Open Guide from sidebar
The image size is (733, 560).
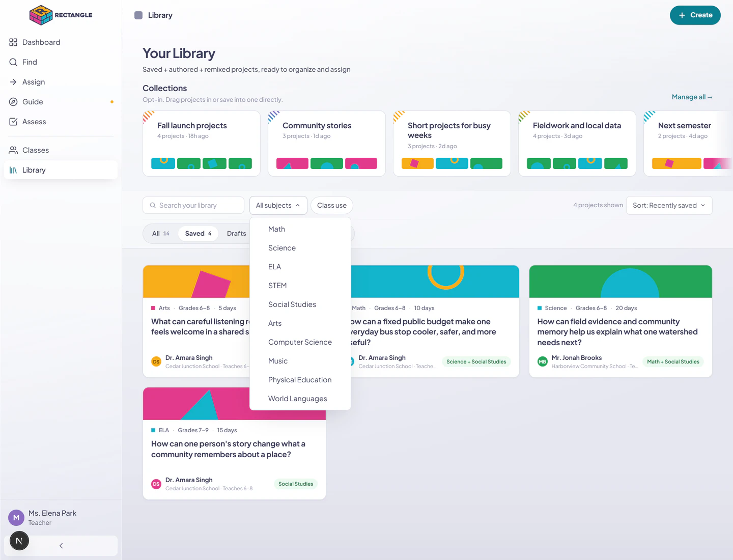coord(61,102)
